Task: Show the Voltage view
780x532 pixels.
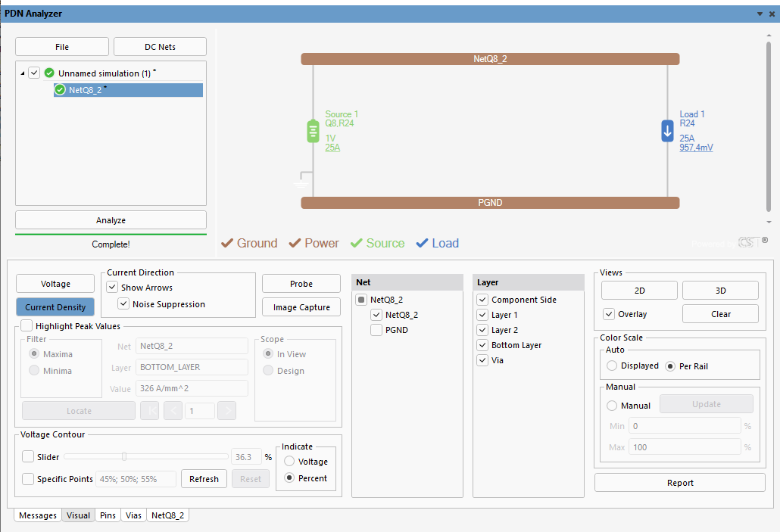Action: pos(55,284)
